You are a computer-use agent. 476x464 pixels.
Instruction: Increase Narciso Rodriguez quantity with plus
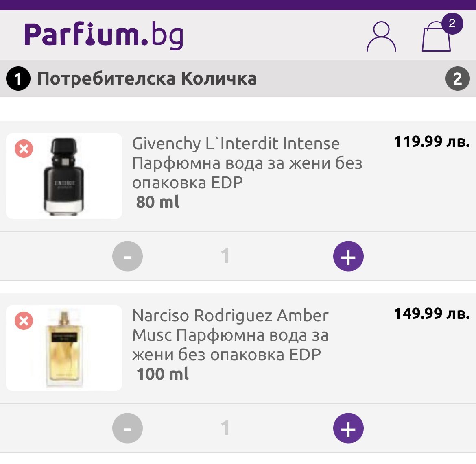(x=348, y=429)
